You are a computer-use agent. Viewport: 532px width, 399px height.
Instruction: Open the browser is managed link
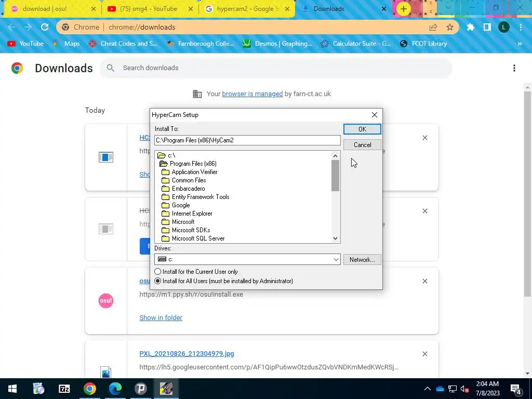click(x=252, y=94)
